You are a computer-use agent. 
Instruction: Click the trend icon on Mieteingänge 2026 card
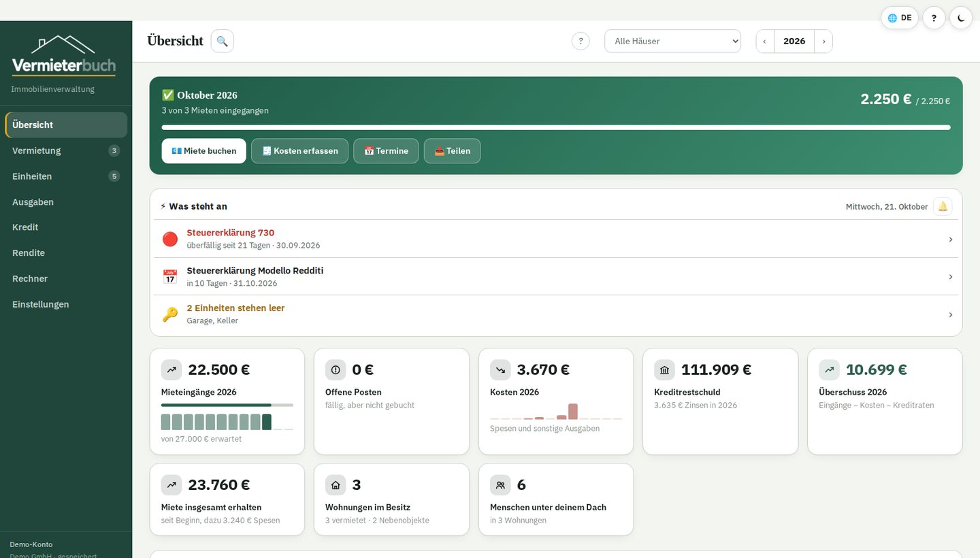pos(171,370)
